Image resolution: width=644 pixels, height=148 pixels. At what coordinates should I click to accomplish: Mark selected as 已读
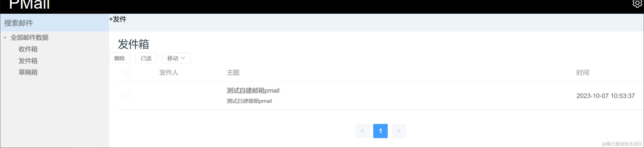click(146, 58)
